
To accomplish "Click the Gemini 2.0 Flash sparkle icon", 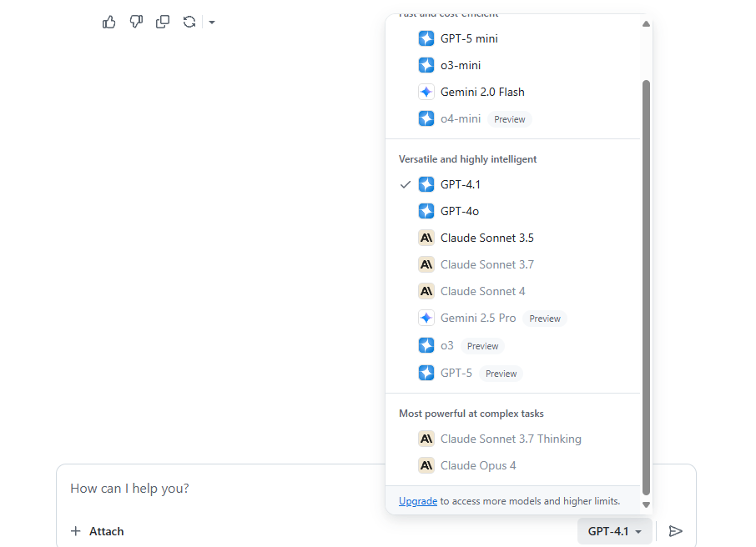I will tap(426, 92).
